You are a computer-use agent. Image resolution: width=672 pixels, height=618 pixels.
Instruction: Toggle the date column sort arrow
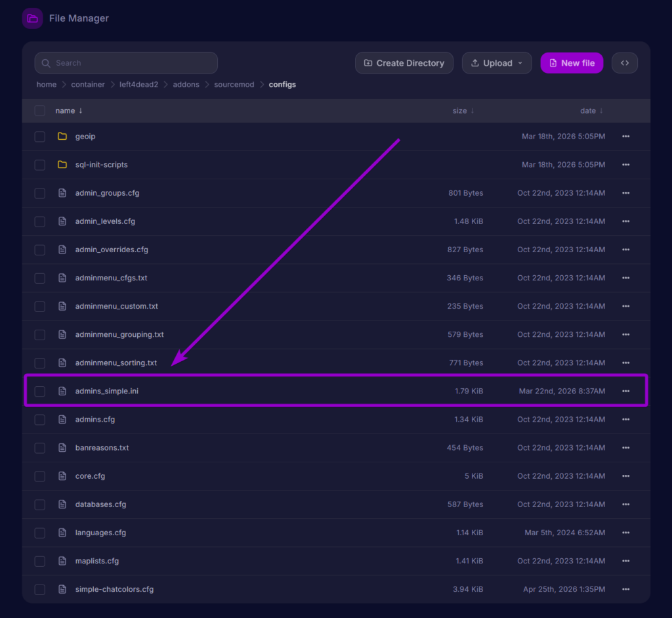coord(602,110)
